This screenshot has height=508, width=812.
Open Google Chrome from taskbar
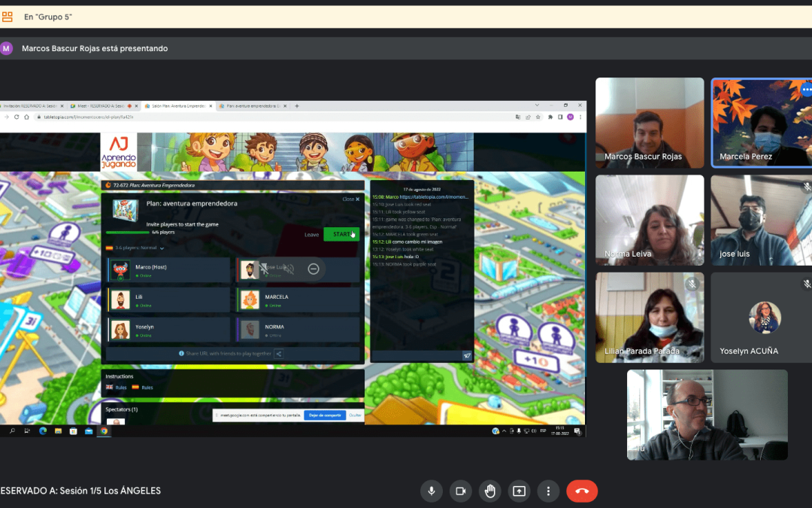pyautogui.click(x=104, y=430)
